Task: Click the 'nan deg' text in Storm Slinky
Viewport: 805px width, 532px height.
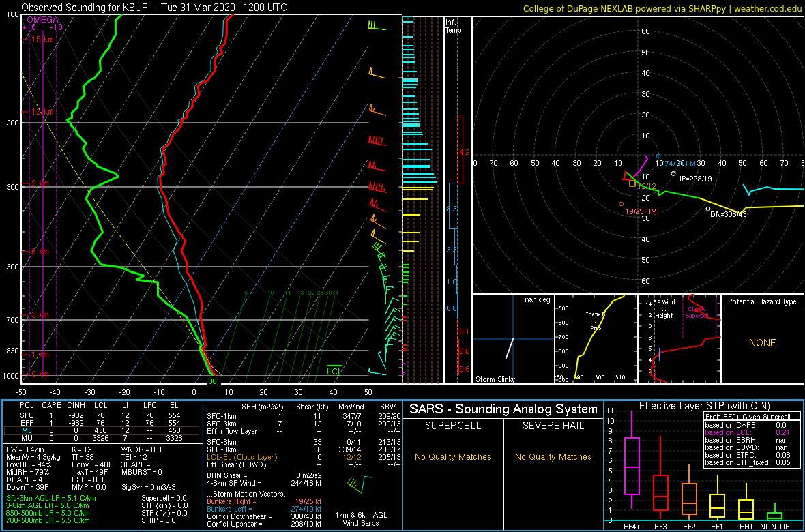Action: pos(538,300)
